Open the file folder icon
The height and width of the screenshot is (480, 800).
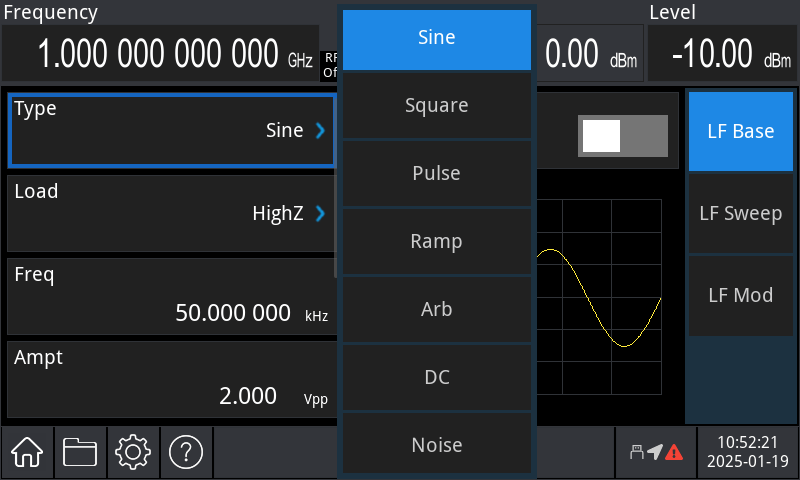coord(80,452)
